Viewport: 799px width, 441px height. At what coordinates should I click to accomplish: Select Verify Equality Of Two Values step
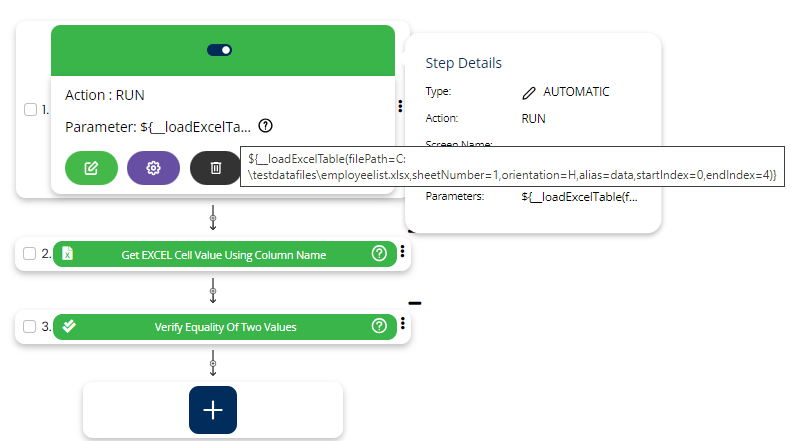tap(223, 327)
